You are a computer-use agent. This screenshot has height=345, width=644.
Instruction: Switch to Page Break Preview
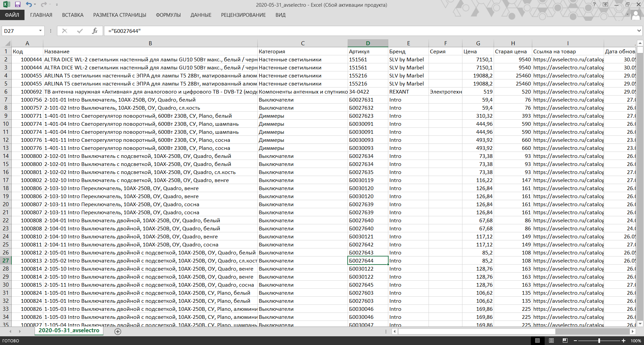coord(565,341)
